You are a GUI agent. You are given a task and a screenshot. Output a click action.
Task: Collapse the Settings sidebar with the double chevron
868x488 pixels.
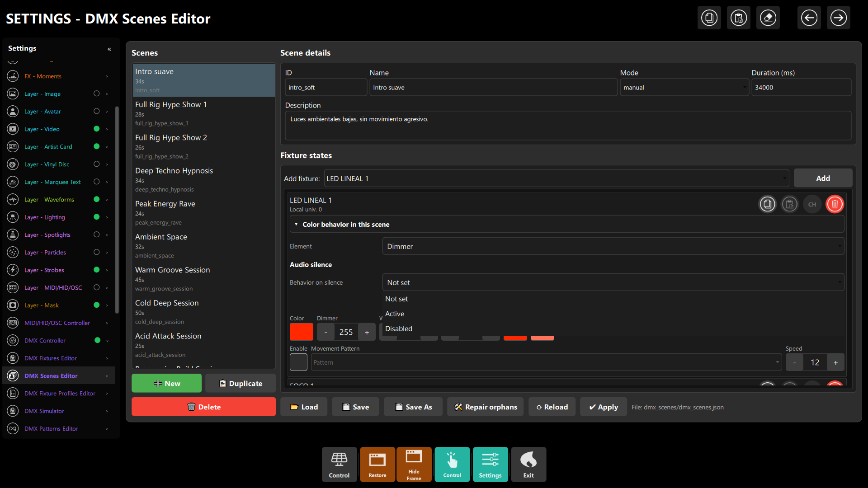(x=109, y=49)
